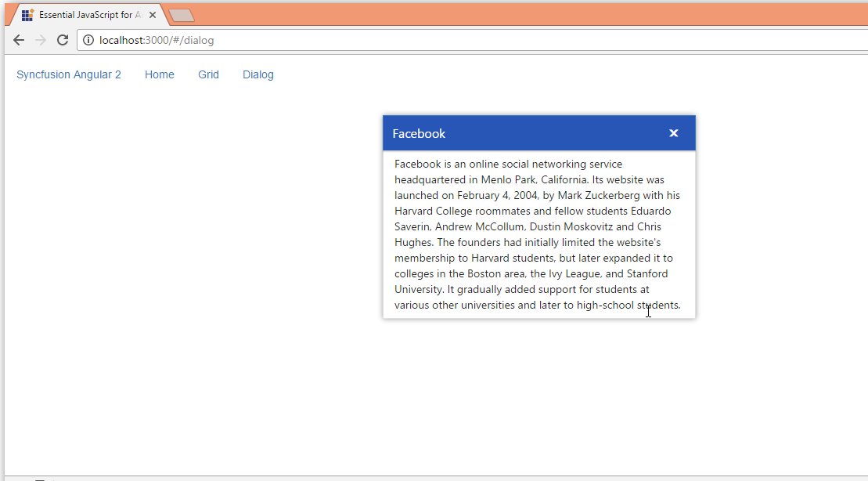
Task: Click text 'various other universities'
Action: tap(455, 305)
